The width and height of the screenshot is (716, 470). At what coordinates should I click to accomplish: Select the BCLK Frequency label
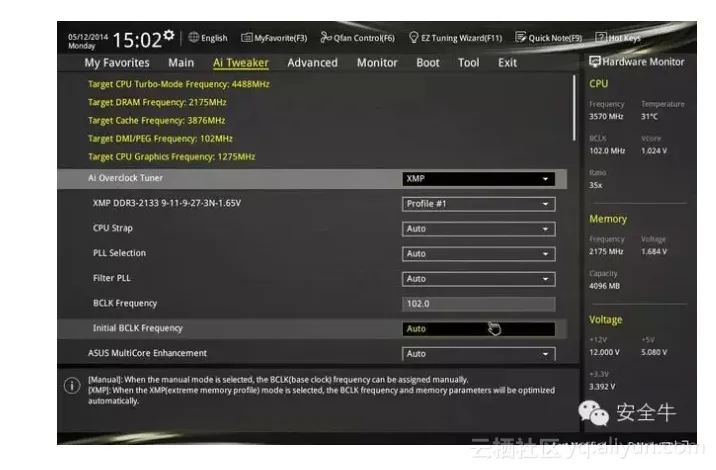point(125,303)
